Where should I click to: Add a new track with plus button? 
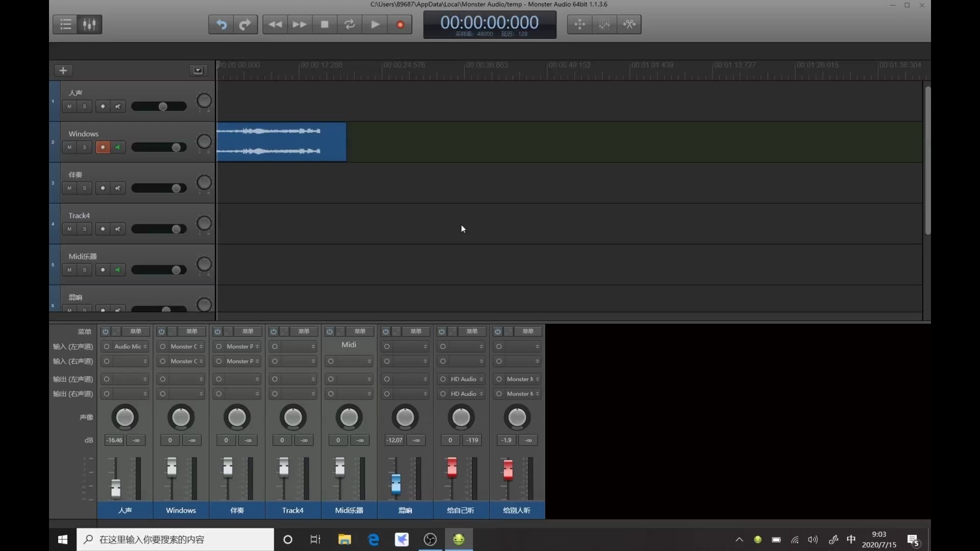click(63, 70)
